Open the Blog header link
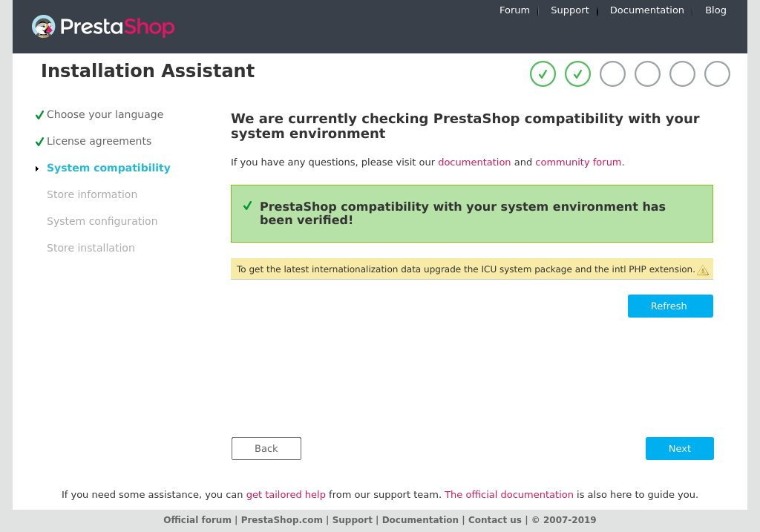The image size is (760, 532). pos(715,10)
